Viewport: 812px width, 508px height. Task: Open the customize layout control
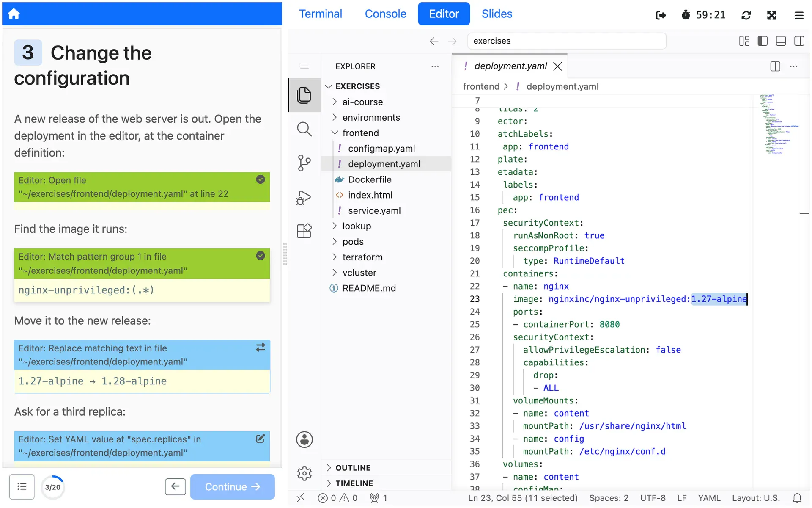(x=744, y=41)
